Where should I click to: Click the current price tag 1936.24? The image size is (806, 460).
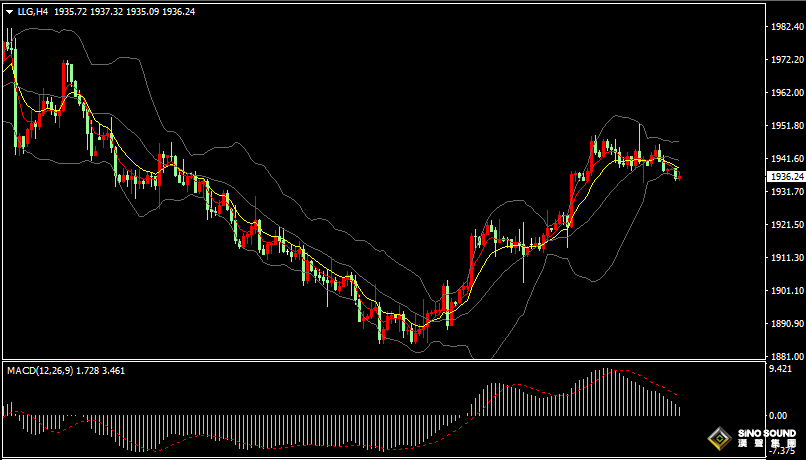point(784,176)
